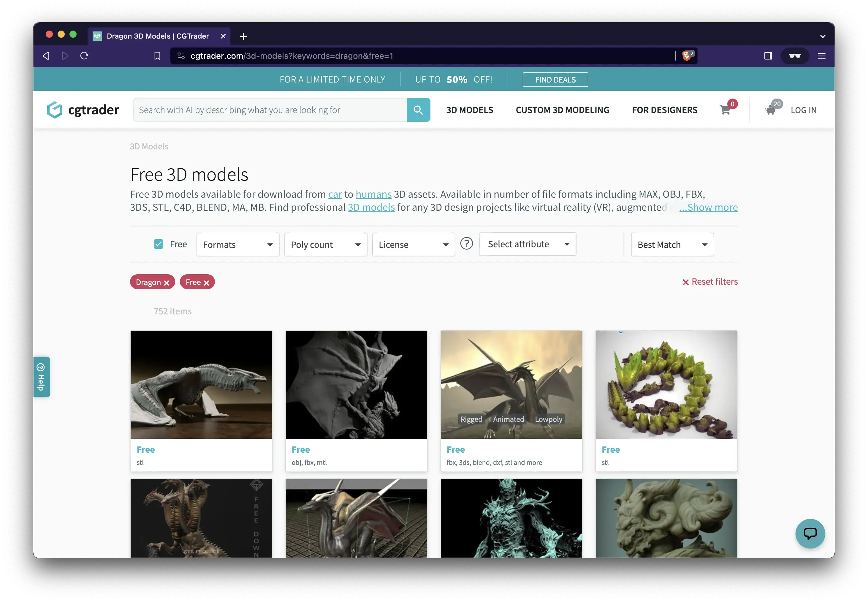868x602 pixels.
Task: Bookmark this page using bookmark icon
Action: coord(157,56)
